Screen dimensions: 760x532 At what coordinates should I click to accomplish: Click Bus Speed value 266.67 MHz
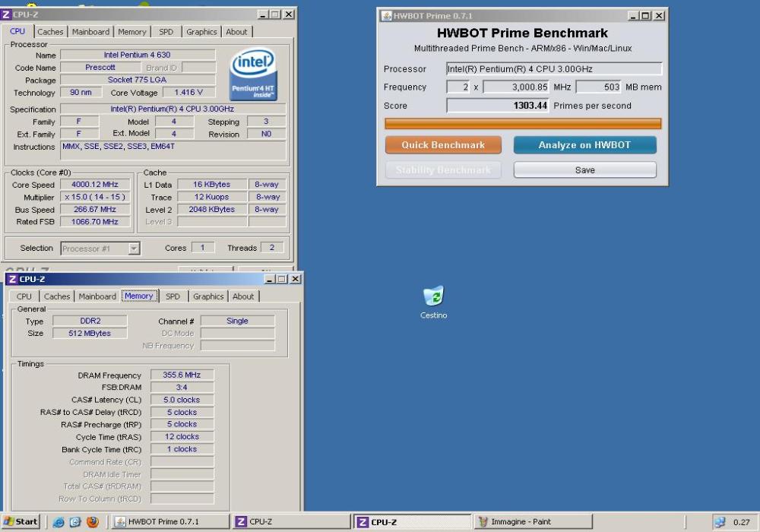click(95, 209)
